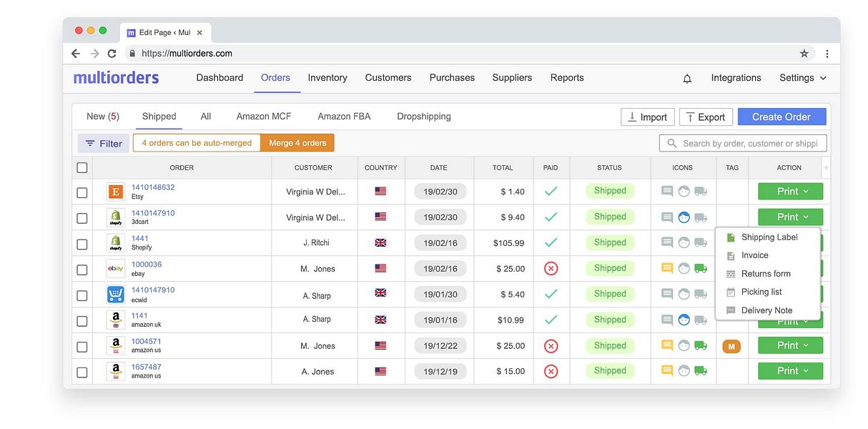Image resolution: width=868 pixels, height=429 pixels.
Task: Click the browser address bar URL
Action: (187, 54)
